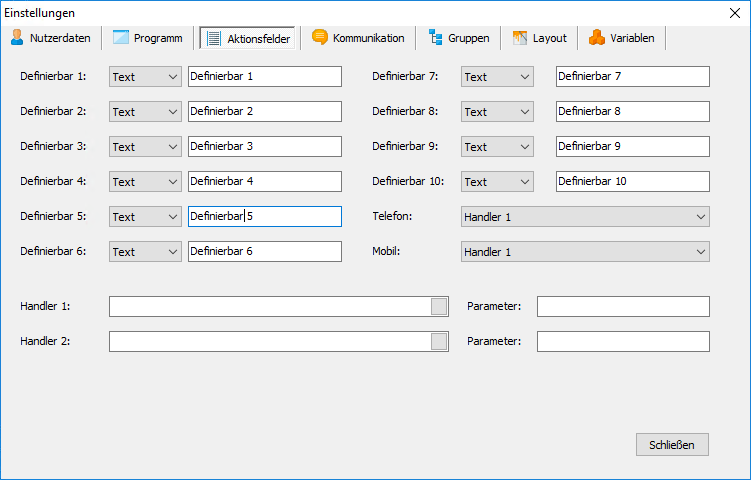Click the Programm window icon
751x480 pixels.
[x=121, y=37]
